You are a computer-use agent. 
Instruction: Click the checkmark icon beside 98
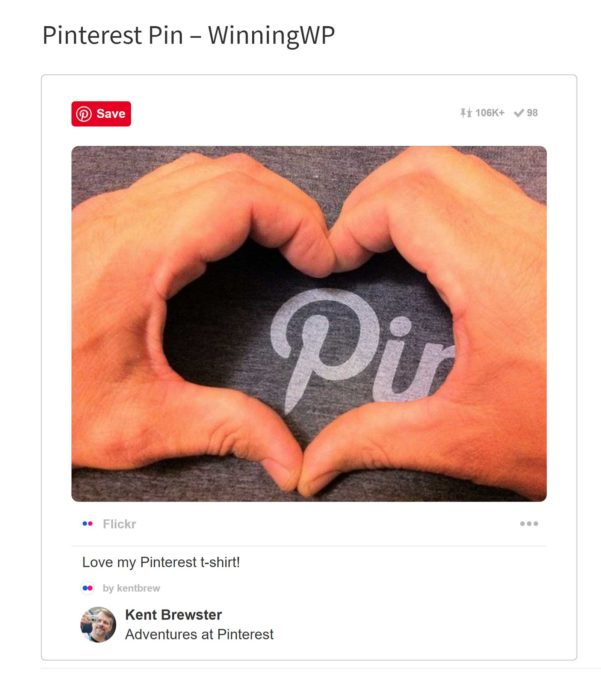tap(519, 113)
